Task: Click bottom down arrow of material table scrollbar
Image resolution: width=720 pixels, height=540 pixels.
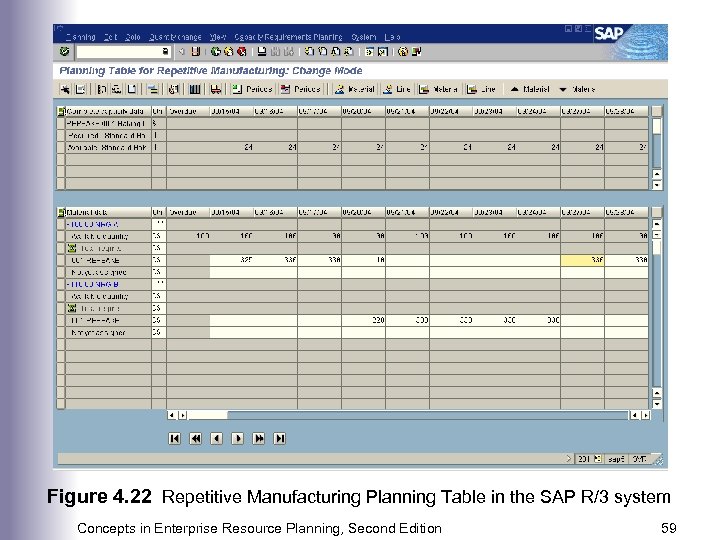Action: (x=657, y=404)
